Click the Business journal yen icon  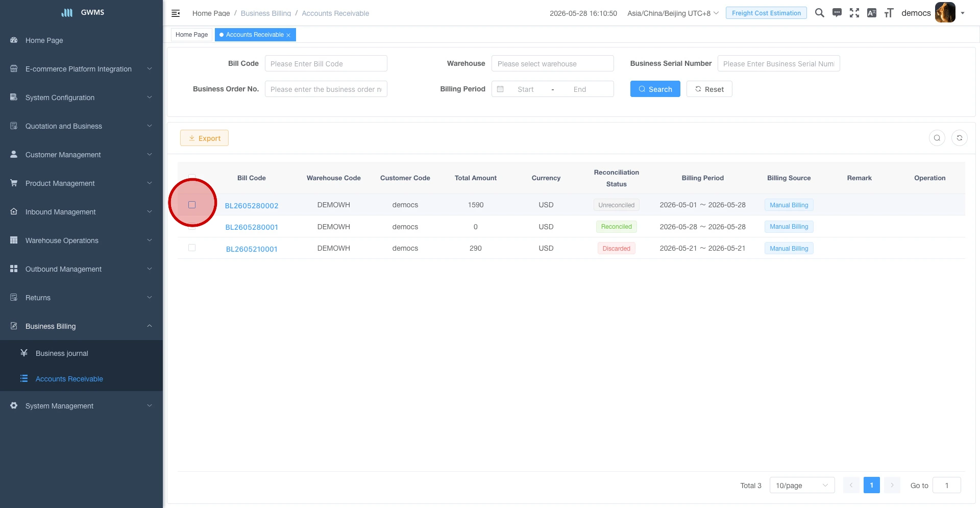(x=24, y=353)
